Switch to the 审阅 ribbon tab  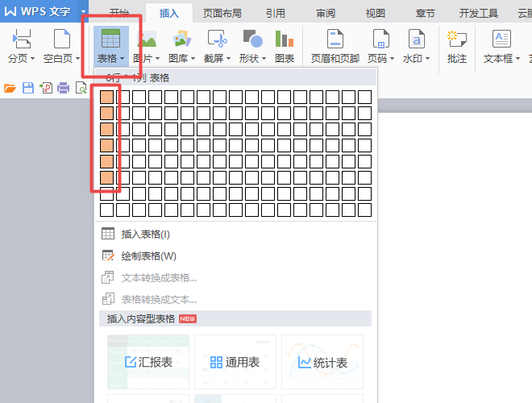click(326, 14)
